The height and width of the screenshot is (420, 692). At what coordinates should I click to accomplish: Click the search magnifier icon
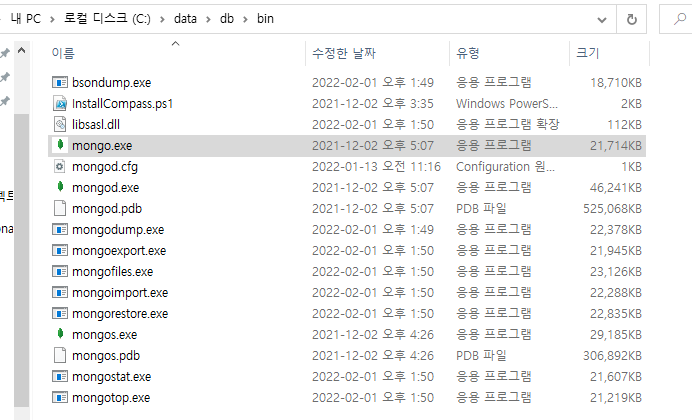680,19
